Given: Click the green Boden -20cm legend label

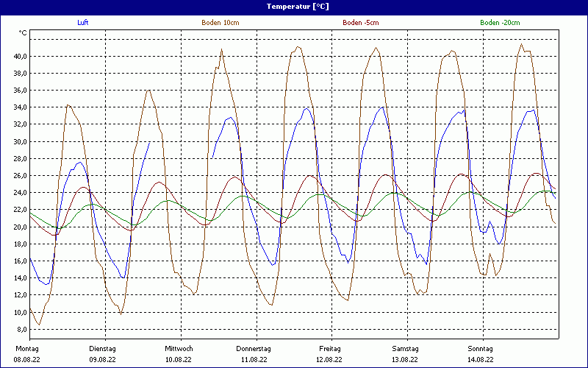Looking at the screenshot, I should (500, 23).
